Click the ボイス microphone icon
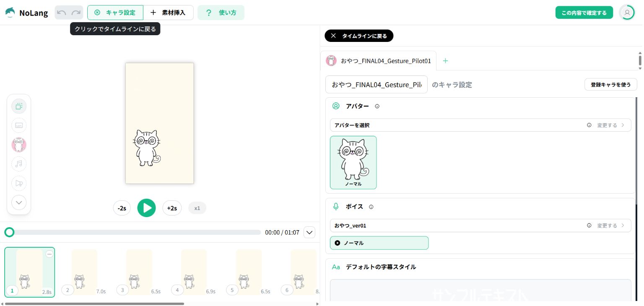 coord(336,207)
